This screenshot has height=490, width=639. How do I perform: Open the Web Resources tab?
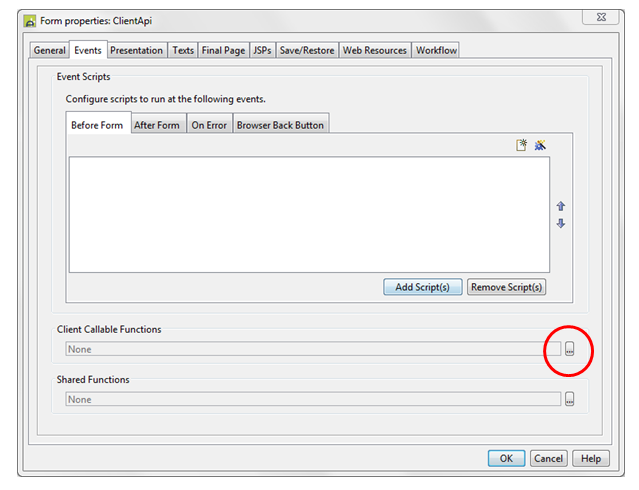pyautogui.click(x=375, y=50)
